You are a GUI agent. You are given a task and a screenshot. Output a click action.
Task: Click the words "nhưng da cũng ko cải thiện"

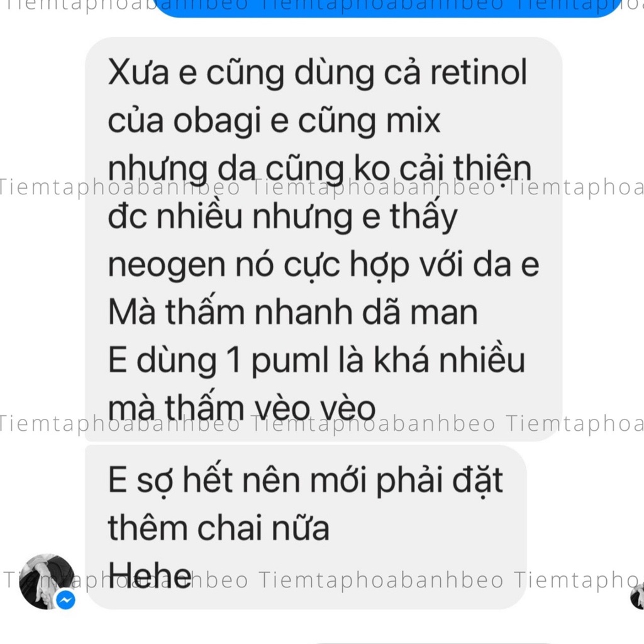point(319,169)
